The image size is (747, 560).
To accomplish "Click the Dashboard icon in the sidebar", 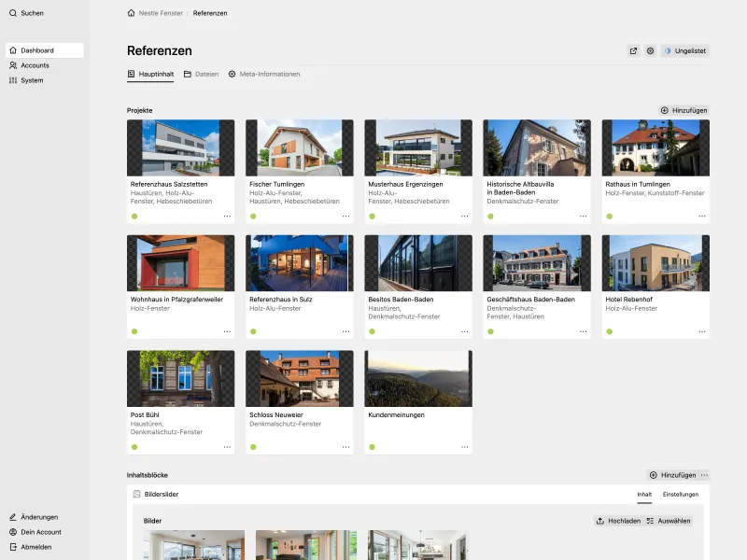I will click(x=12, y=49).
